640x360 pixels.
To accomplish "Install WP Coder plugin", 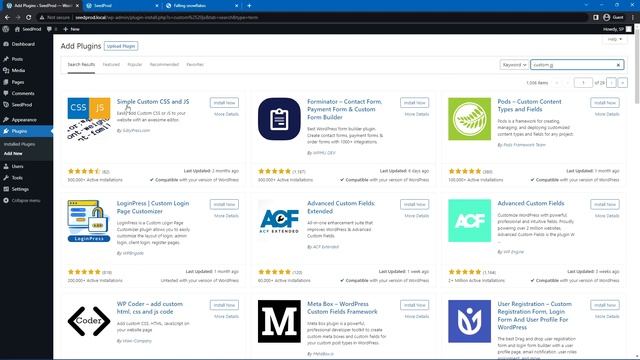I will tap(224, 305).
